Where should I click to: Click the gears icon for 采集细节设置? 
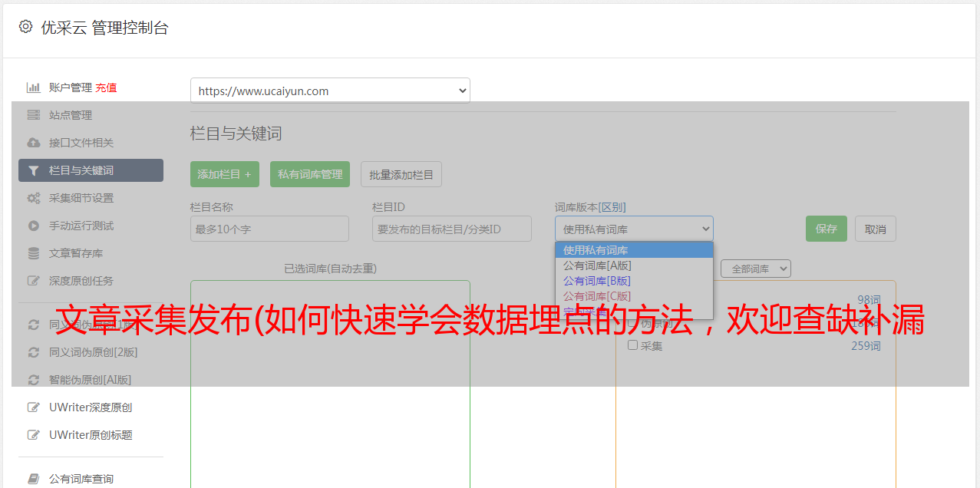(34, 198)
